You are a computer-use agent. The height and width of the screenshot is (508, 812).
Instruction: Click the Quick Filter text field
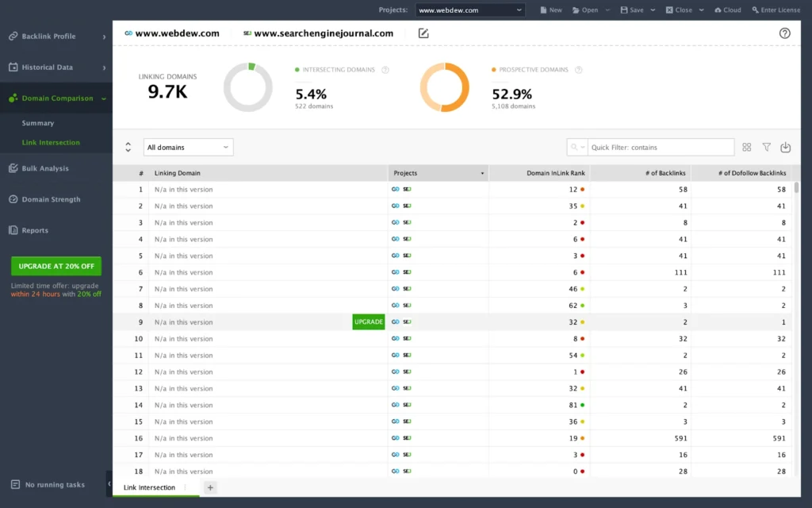point(660,148)
